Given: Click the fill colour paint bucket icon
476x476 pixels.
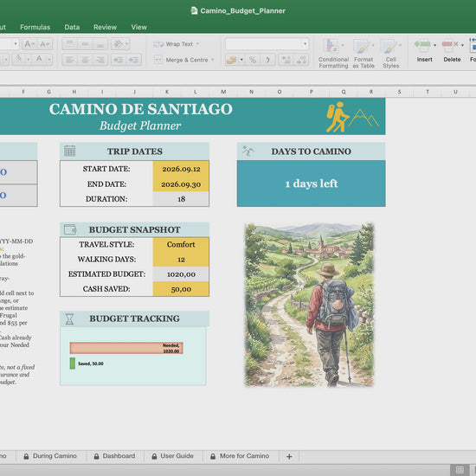Looking at the screenshot, I should tap(18, 59).
